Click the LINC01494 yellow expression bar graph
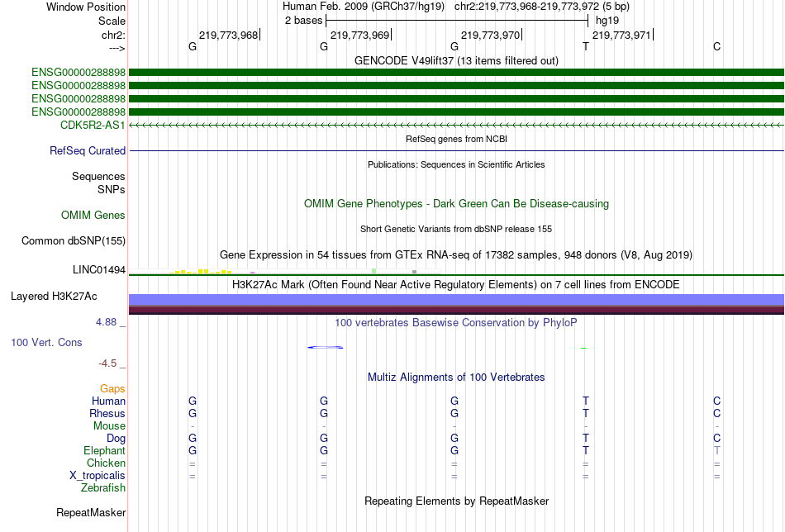This screenshot has width=785, height=532. coord(200,271)
